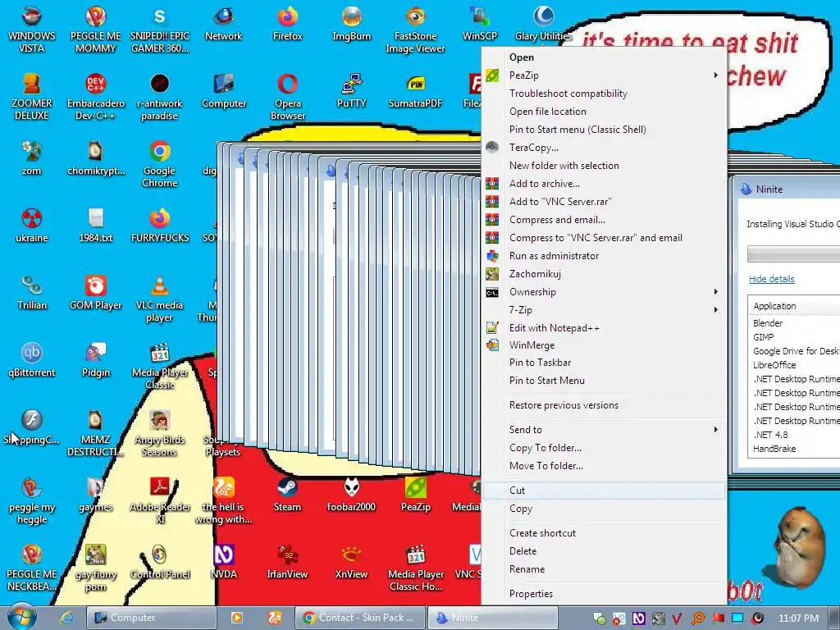The width and height of the screenshot is (840, 630).
Task: Select the Network desktop icon
Action: (223, 24)
